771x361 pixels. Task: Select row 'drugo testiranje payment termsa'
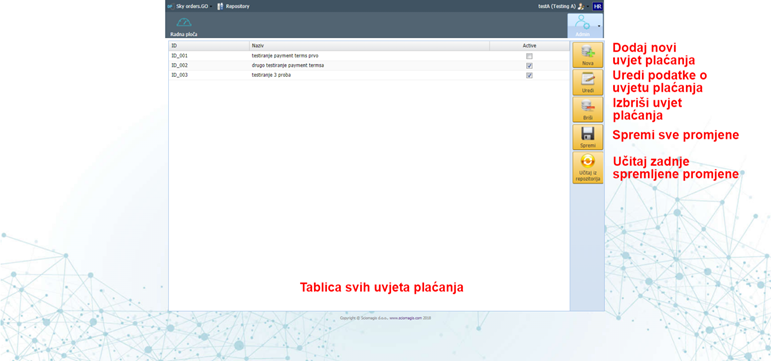click(x=369, y=65)
